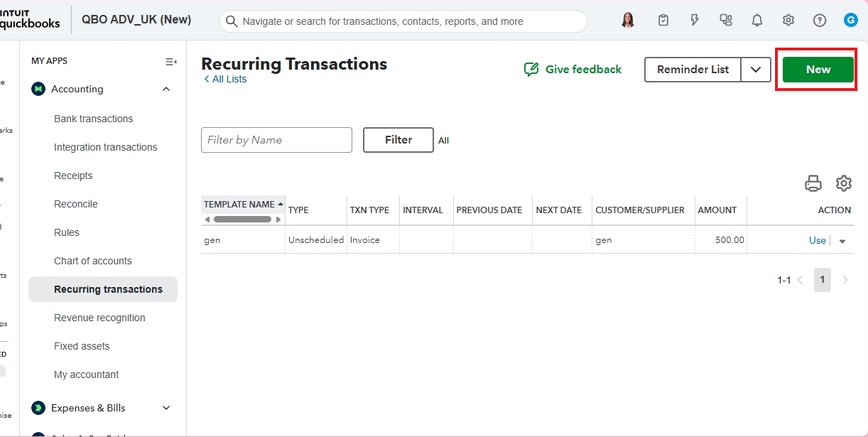Image resolution: width=868 pixels, height=437 pixels.
Task: Click the Intuit QuickBooks logo
Action: point(30,19)
